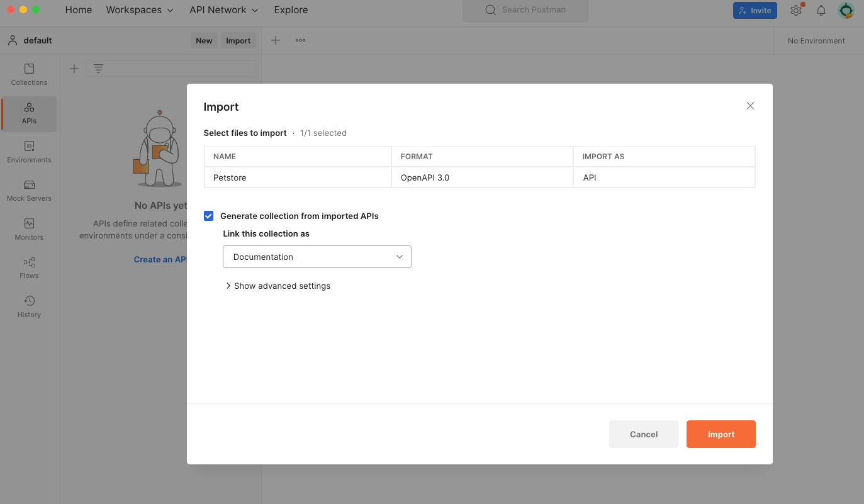Expand Show advanced settings
Screen dimensions: 864x504
[x=278, y=286]
